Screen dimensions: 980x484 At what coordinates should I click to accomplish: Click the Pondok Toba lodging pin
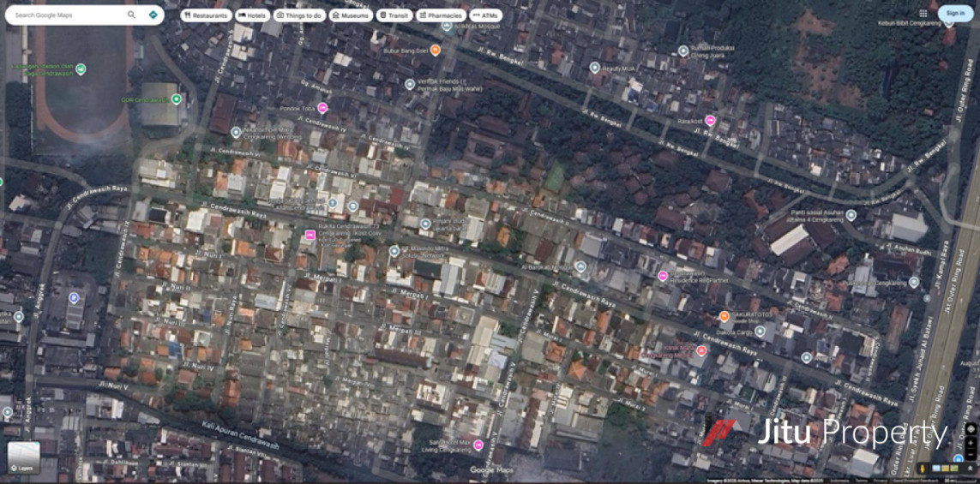pos(322,108)
